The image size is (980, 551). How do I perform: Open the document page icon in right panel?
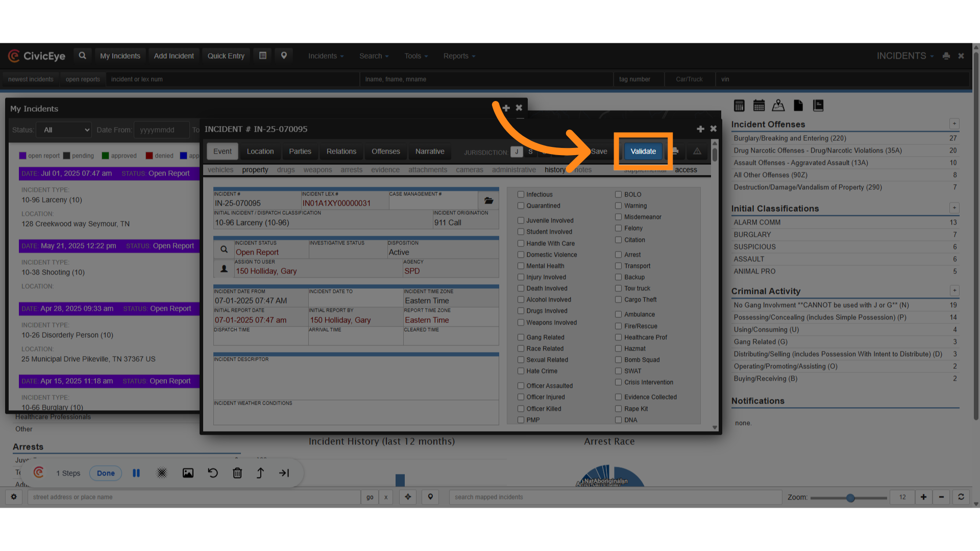coord(798,106)
